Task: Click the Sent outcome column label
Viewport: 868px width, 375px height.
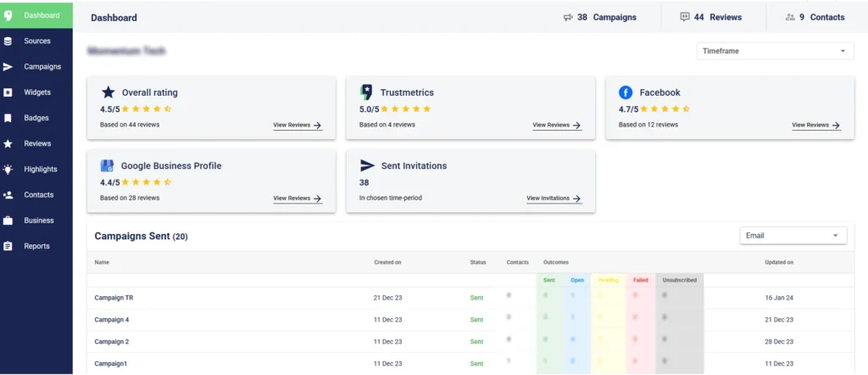Action: [549, 280]
